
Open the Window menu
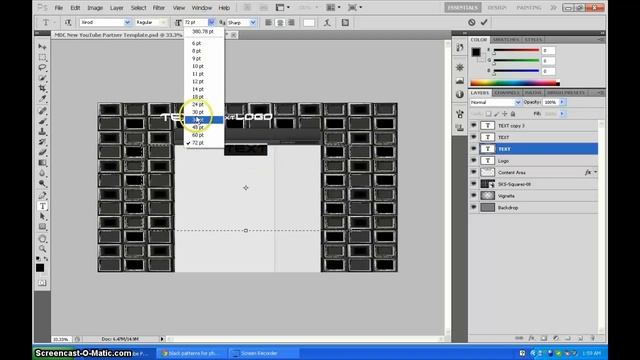202,8
